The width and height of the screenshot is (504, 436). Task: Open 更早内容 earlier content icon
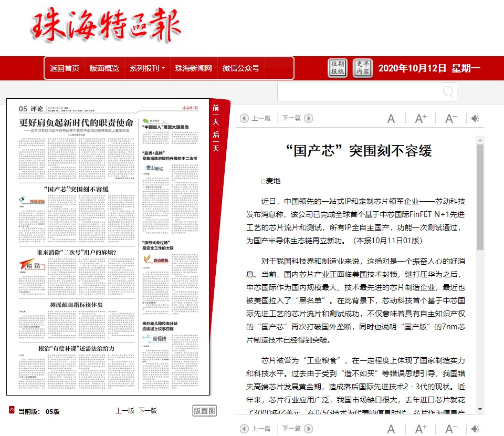(362, 68)
